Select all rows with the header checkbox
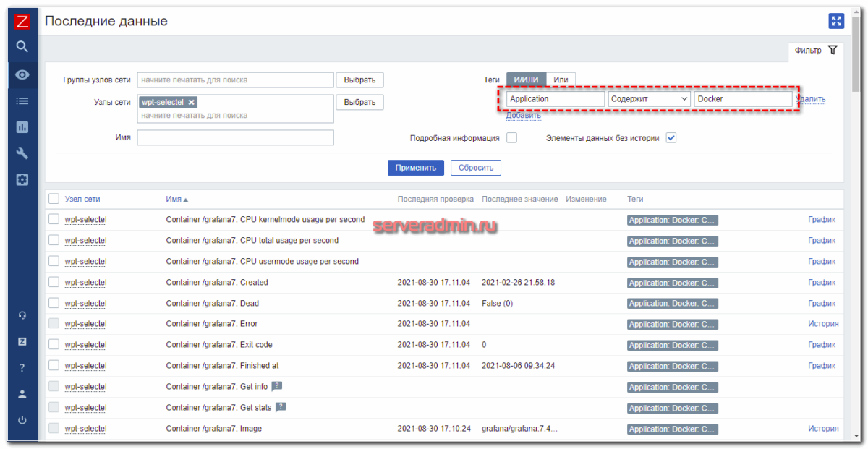Image resolution: width=868 pixels, height=449 pixels. pyautogui.click(x=53, y=199)
